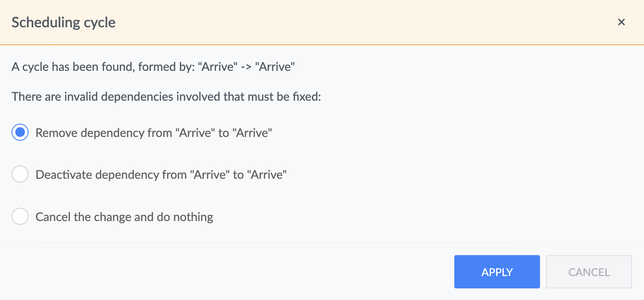The height and width of the screenshot is (300, 644).
Task: Pick the first option to remove the dependency
Action: 20,133
